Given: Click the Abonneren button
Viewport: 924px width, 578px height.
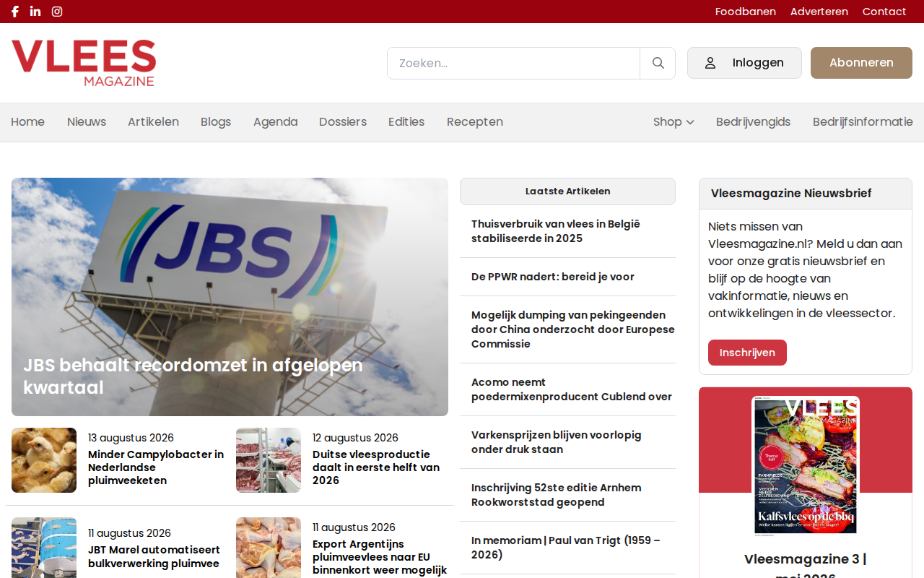Looking at the screenshot, I should point(861,63).
